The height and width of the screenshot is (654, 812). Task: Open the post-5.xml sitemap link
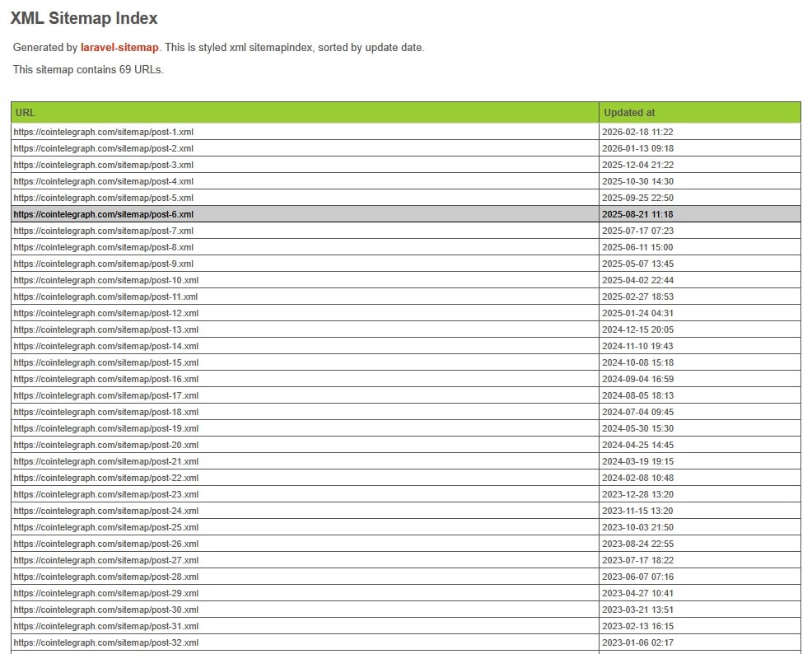pos(104,198)
